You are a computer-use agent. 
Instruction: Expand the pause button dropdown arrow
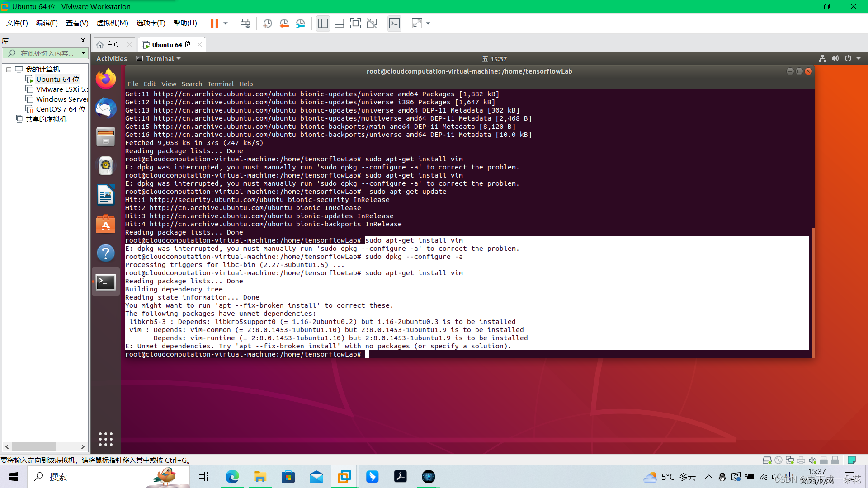pos(226,23)
